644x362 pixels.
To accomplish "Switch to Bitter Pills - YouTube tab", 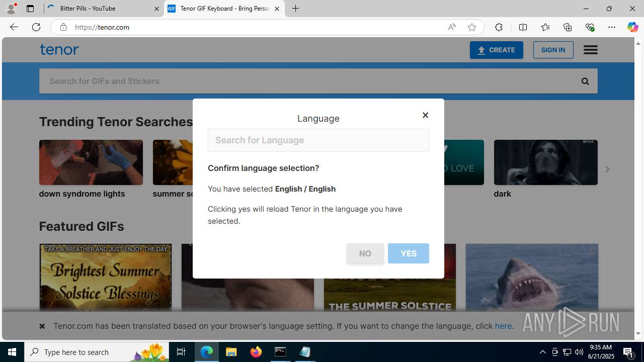I will pyautogui.click(x=103, y=9).
